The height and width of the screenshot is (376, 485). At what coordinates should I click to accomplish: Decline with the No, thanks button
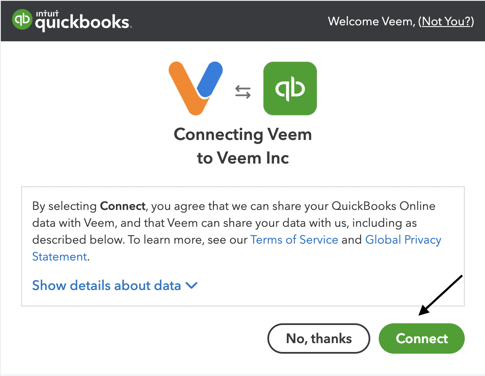coord(319,338)
